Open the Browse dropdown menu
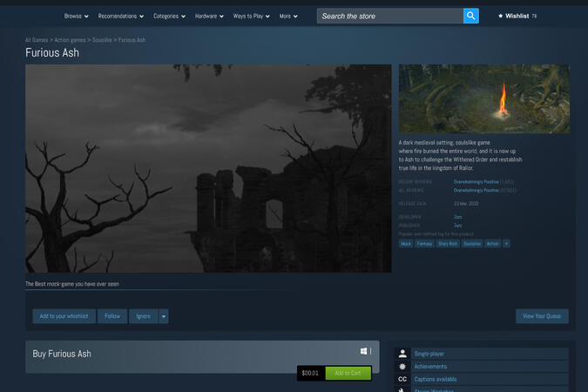Viewport: 588px width, 392px height. point(77,17)
